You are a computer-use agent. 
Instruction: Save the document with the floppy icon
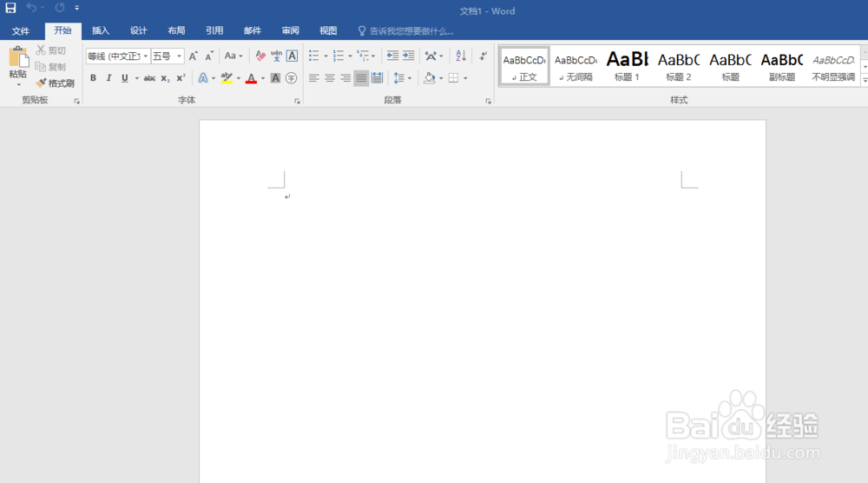pyautogui.click(x=10, y=8)
